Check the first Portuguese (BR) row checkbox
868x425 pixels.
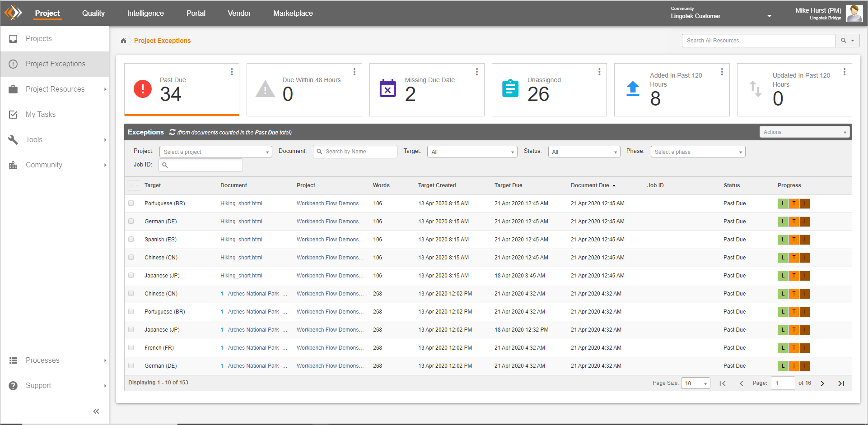pos(131,203)
